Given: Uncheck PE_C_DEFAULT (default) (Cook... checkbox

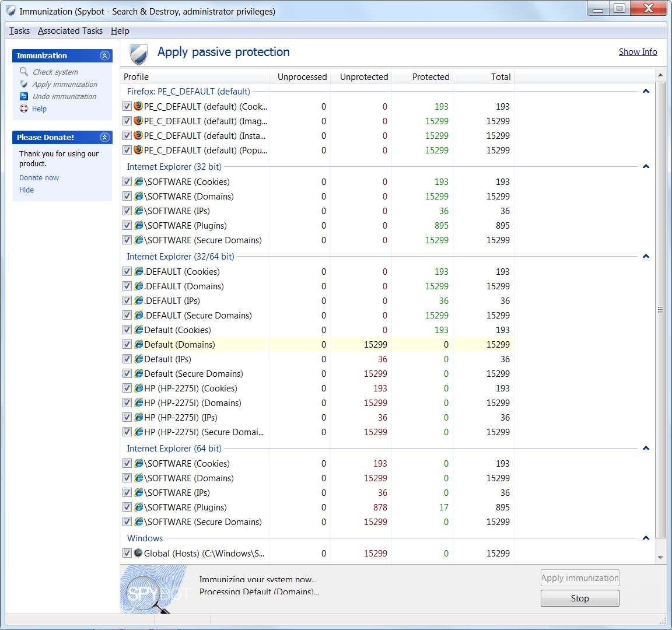Looking at the screenshot, I should tap(127, 106).
